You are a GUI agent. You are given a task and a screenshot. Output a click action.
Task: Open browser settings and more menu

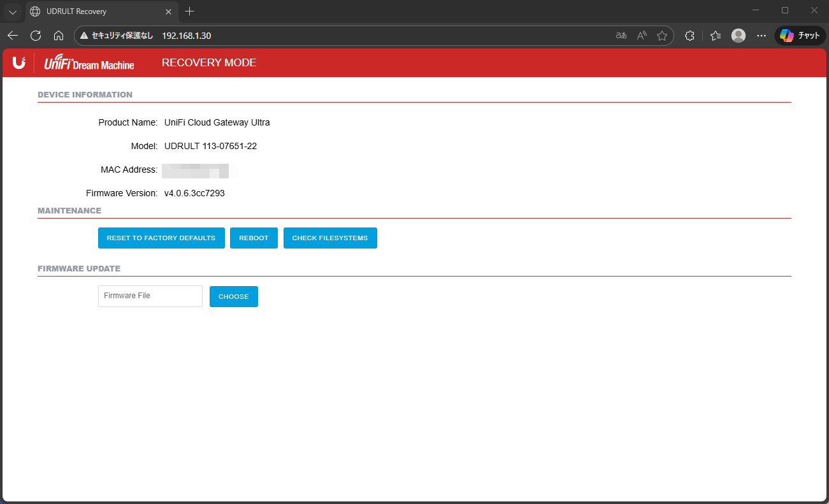(761, 36)
